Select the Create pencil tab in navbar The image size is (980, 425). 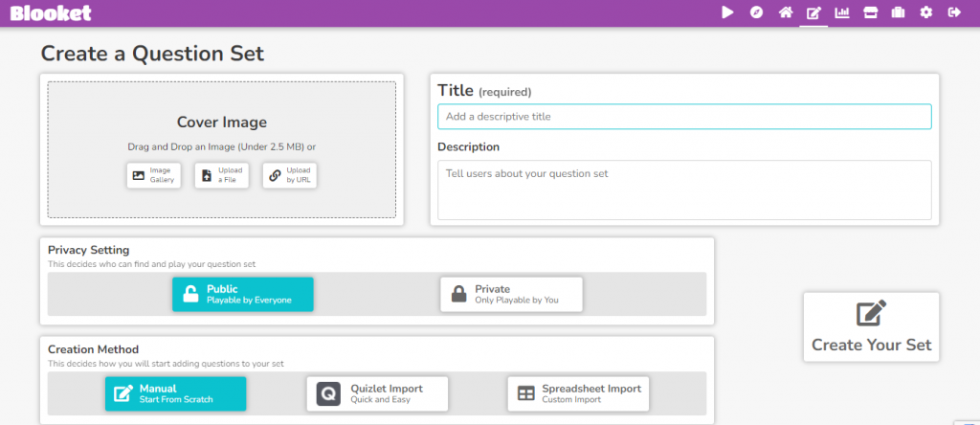[813, 13]
